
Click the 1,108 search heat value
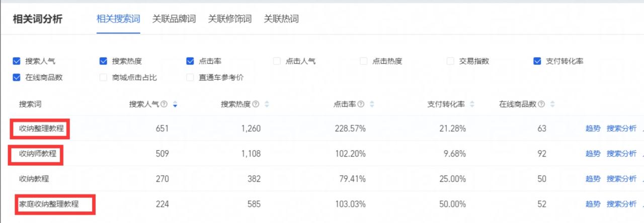click(251, 154)
